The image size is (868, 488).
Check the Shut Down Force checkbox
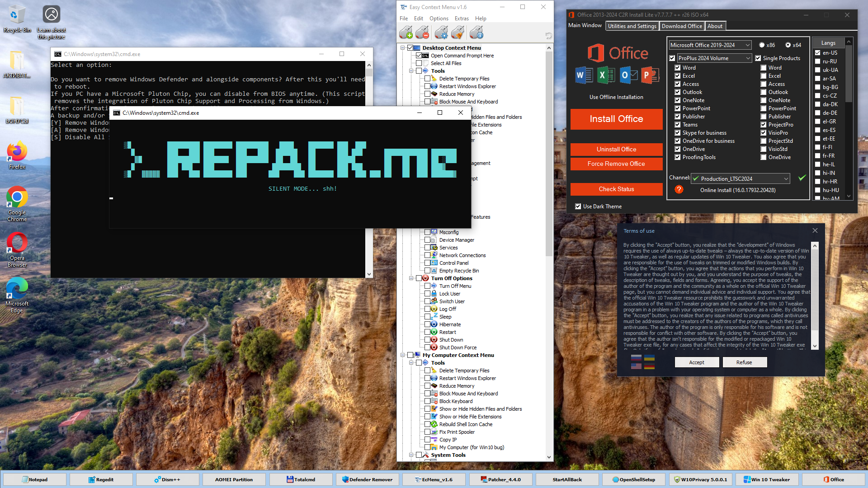pos(427,347)
